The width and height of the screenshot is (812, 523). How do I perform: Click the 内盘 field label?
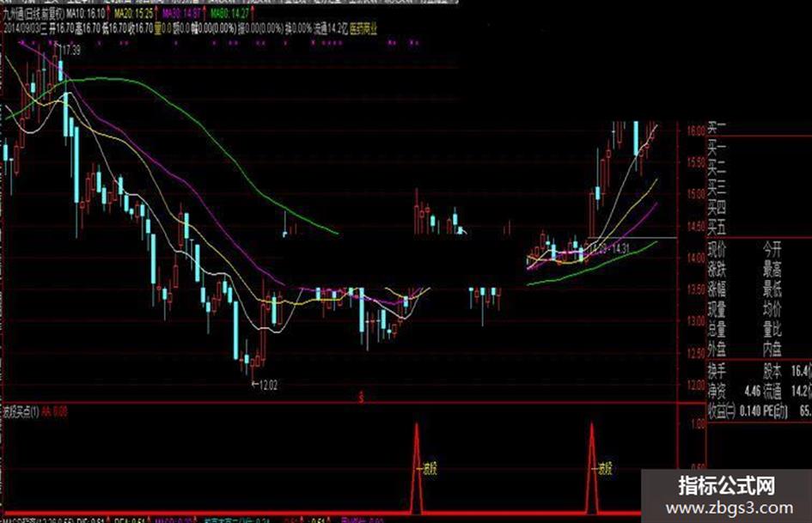772,349
